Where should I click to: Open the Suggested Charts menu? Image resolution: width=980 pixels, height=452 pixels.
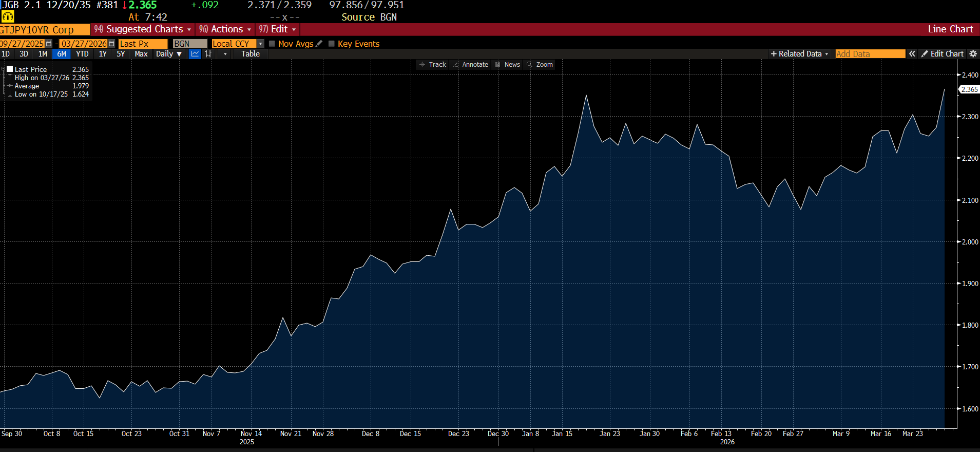143,29
